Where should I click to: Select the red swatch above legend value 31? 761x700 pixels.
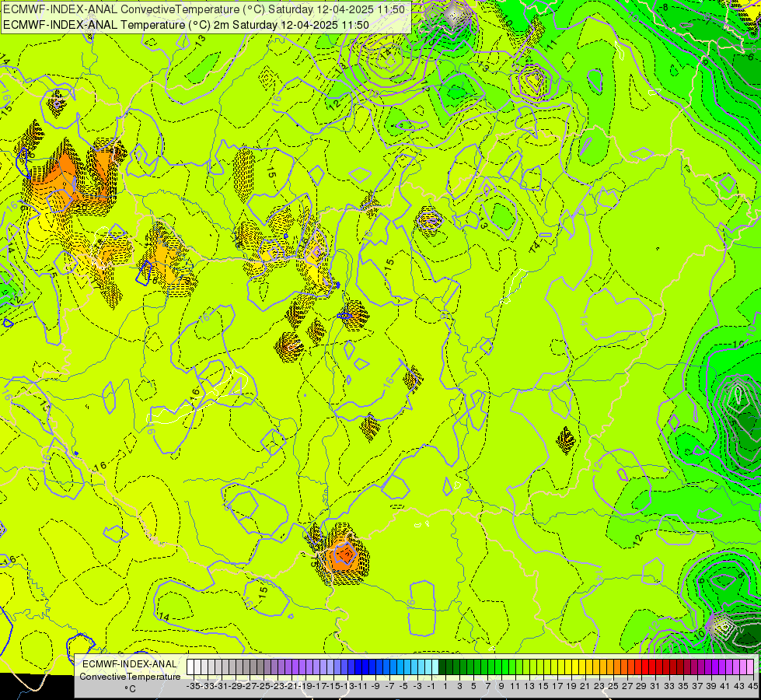click(652, 667)
